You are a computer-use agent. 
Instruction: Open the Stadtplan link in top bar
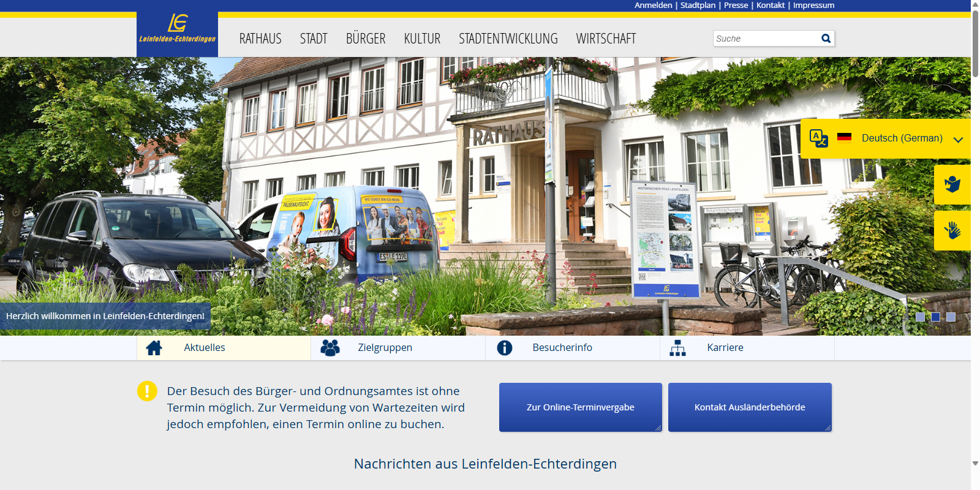[x=698, y=6]
